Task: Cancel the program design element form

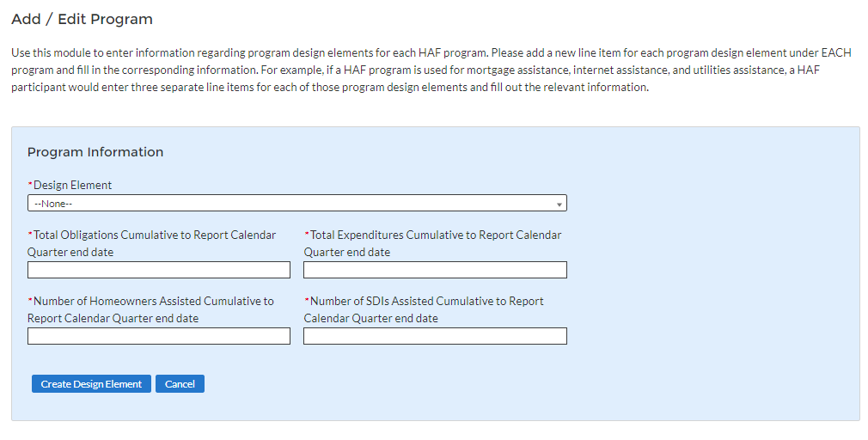Action: click(180, 384)
